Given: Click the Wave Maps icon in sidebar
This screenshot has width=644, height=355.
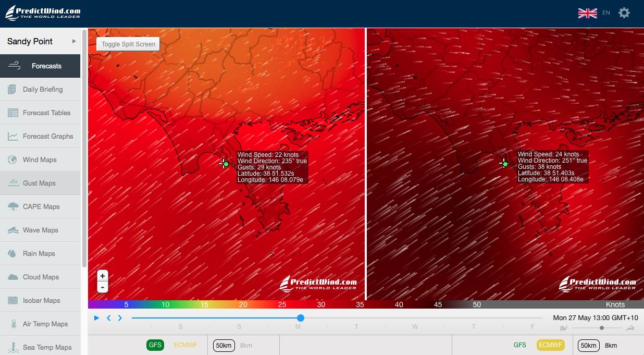Looking at the screenshot, I should 14,230.
